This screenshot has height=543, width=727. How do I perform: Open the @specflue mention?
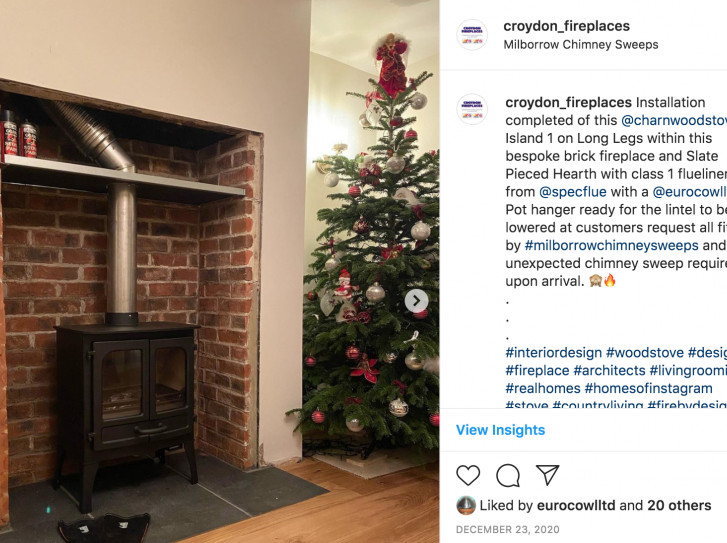(573, 192)
